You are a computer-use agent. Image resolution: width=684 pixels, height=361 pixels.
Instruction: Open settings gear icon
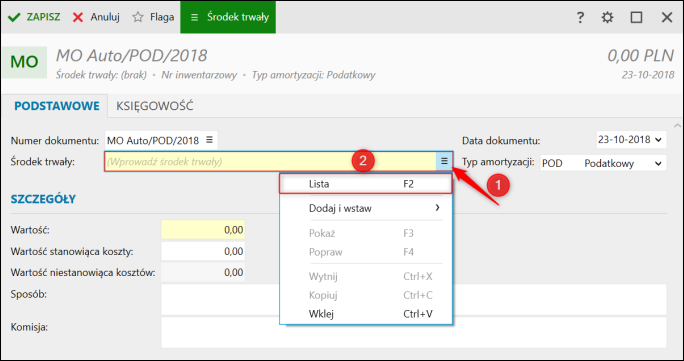pyautogui.click(x=607, y=17)
